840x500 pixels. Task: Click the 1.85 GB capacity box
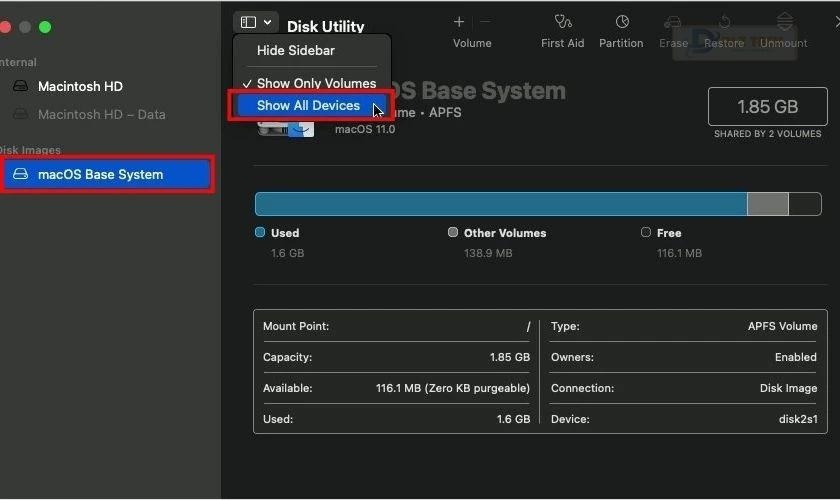[767, 107]
